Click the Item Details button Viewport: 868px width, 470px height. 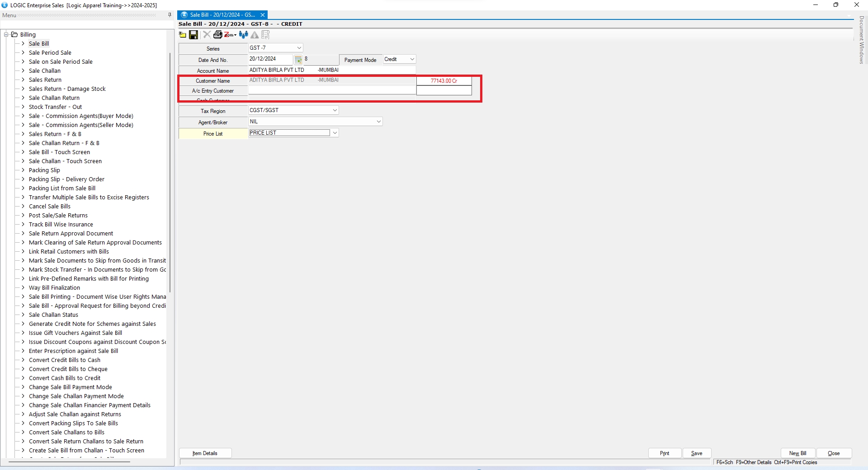point(205,453)
